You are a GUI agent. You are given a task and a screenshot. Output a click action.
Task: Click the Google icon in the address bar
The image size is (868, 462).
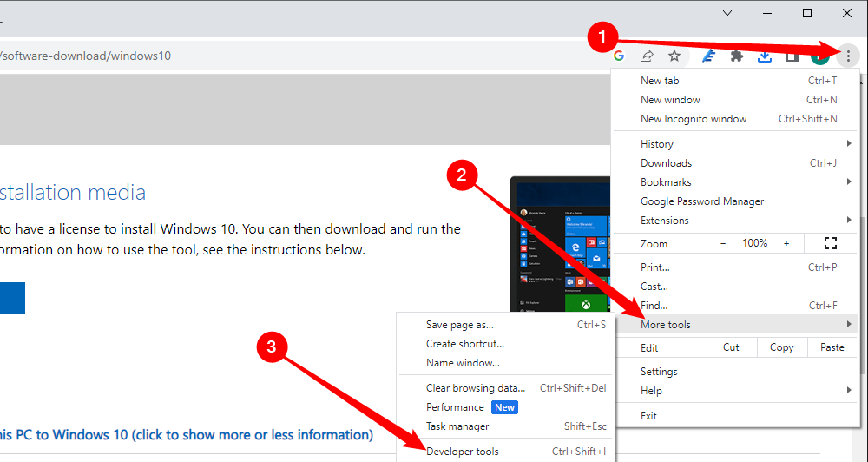[x=619, y=56]
